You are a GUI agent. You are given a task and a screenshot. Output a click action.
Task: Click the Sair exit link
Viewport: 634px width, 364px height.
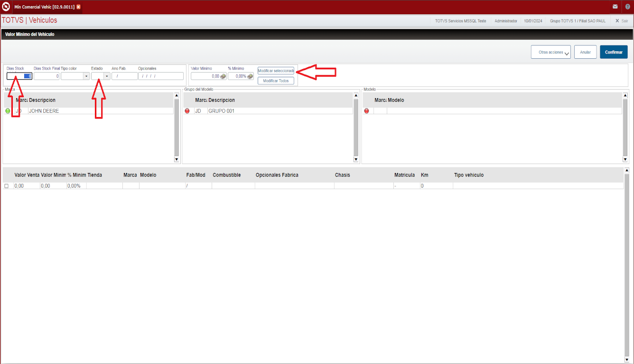coord(622,21)
